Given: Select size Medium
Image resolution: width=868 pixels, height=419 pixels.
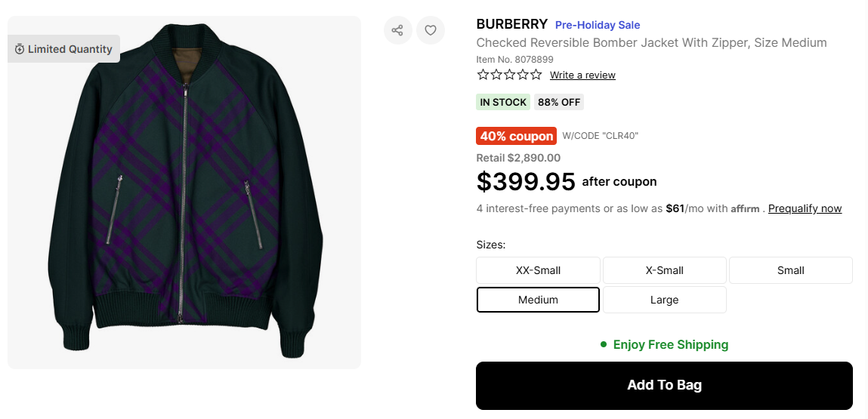Looking at the screenshot, I should 538,300.
